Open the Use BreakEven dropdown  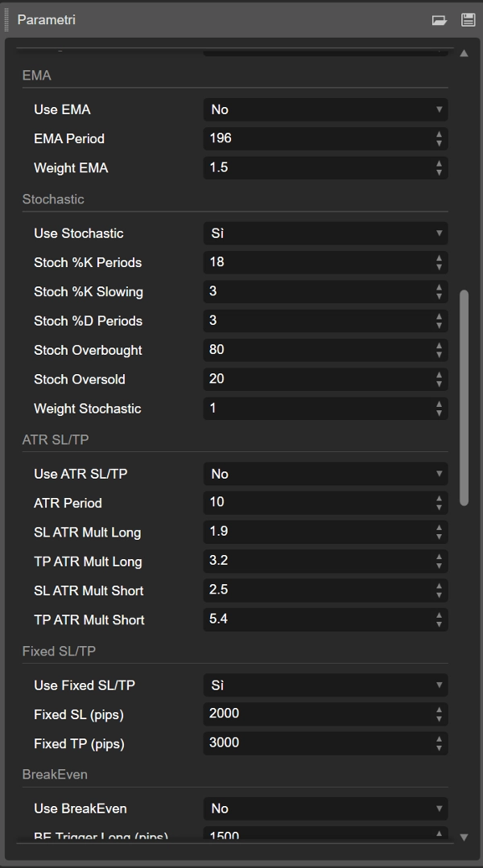click(x=324, y=808)
